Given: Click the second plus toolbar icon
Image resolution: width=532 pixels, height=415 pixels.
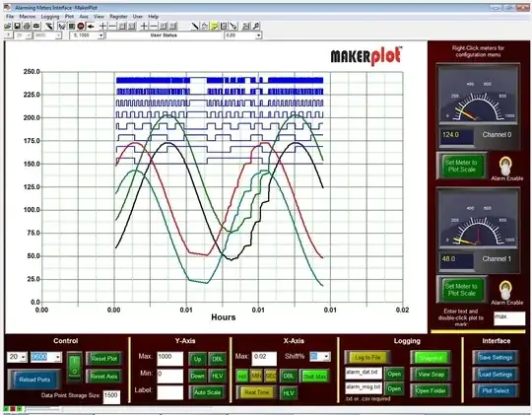Looking at the screenshot, I should point(144,27).
